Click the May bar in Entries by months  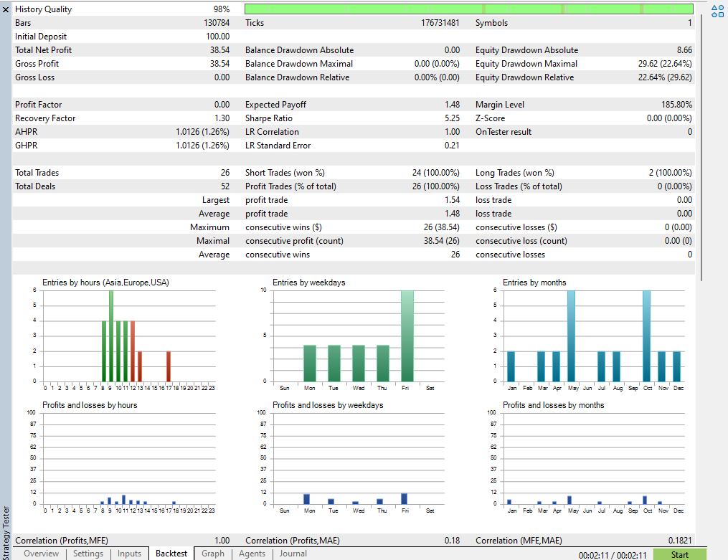(571, 336)
